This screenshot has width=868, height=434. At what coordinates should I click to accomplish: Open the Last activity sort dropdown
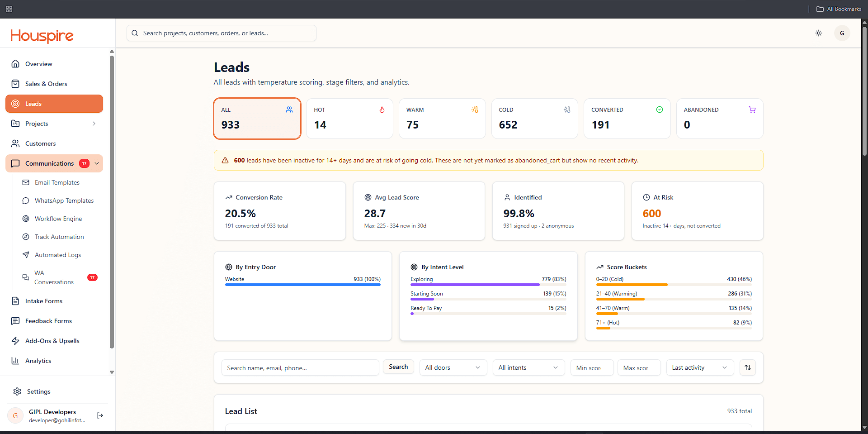[700, 367]
